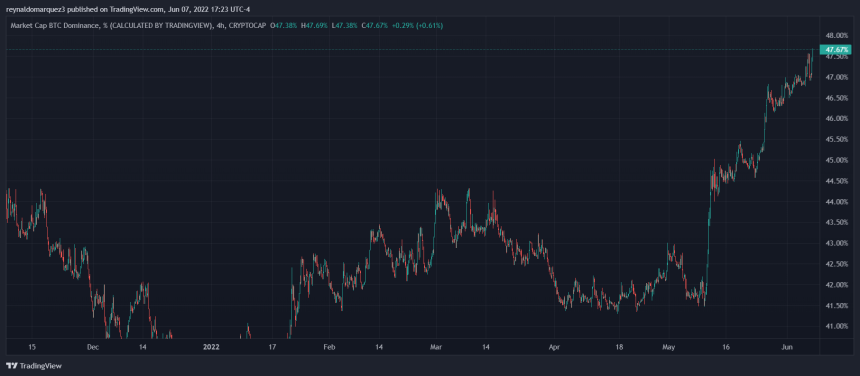Click the 'May' label on time axis
860x376 pixels.
point(668,347)
